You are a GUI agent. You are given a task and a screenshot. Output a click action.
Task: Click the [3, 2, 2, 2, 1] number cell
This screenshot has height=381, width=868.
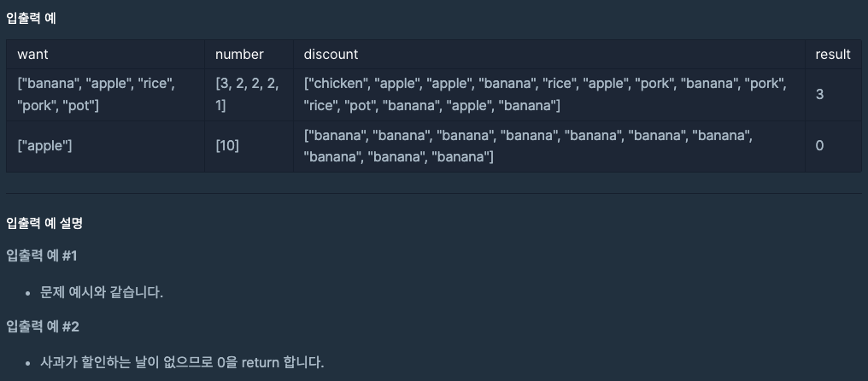point(247,94)
